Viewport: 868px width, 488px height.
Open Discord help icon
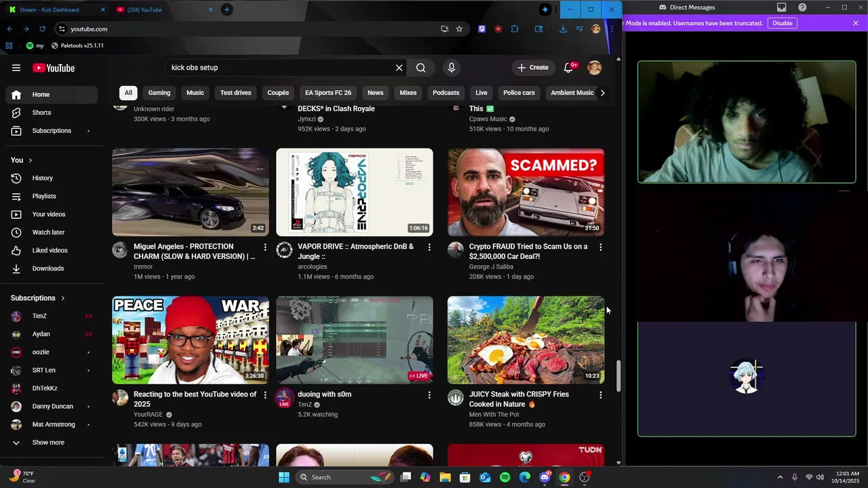(802, 7)
